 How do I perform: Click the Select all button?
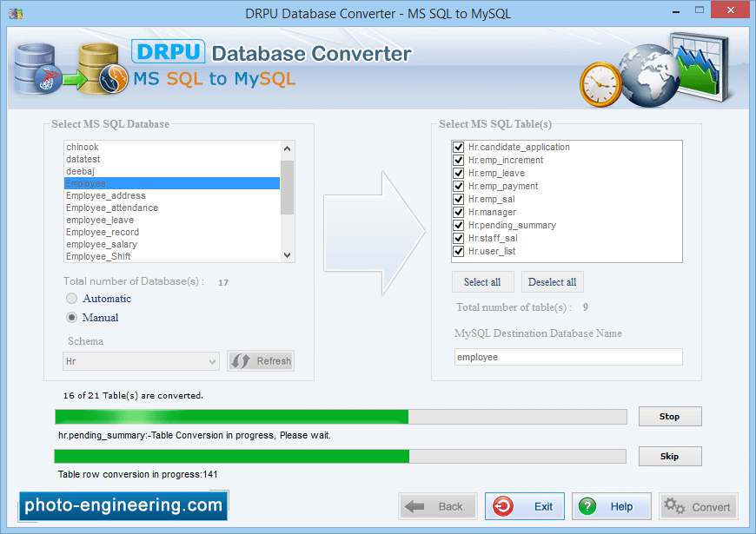click(482, 282)
